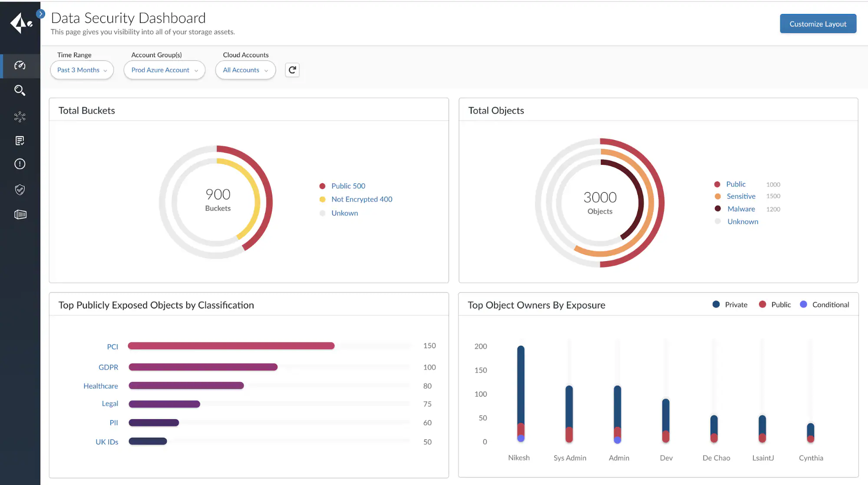Open the Time Range dropdown showing Past 3 Months
Viewport: 868px width, 485px height.
(82, 70)
